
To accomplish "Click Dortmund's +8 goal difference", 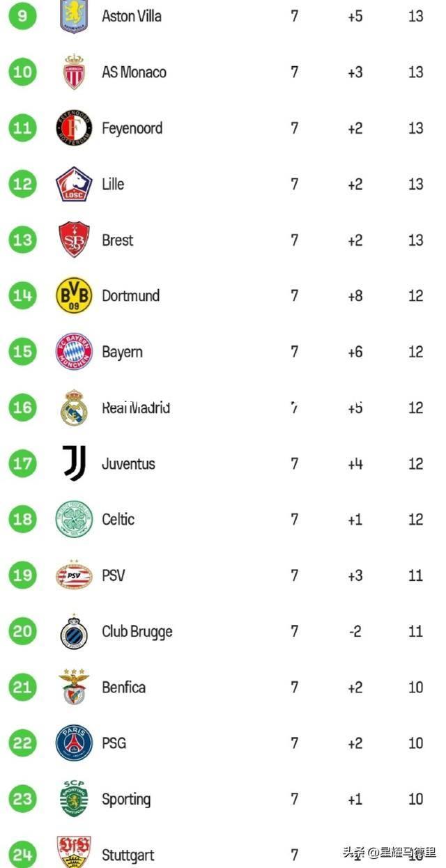I will pyautogui.click(x=355, y=295).
